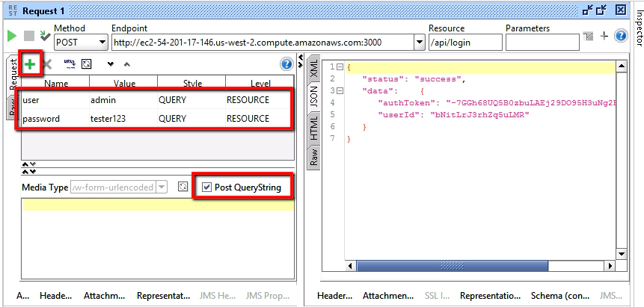Click RESOURCE level cell in password row
The height and width of the screenshot is (307, 644).
tap(260, 119)
